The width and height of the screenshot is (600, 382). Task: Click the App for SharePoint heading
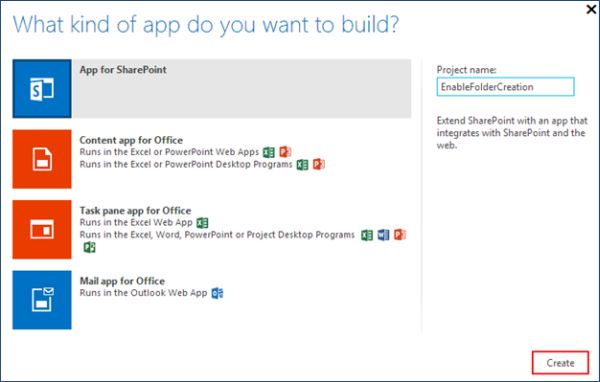(x=123, y=70)
